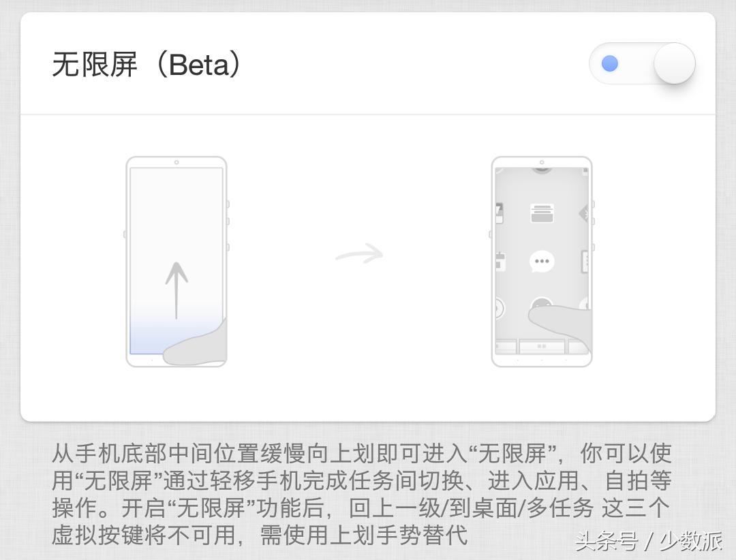Select the radio-style icon below the notebook icon

(x=500, y=260)
